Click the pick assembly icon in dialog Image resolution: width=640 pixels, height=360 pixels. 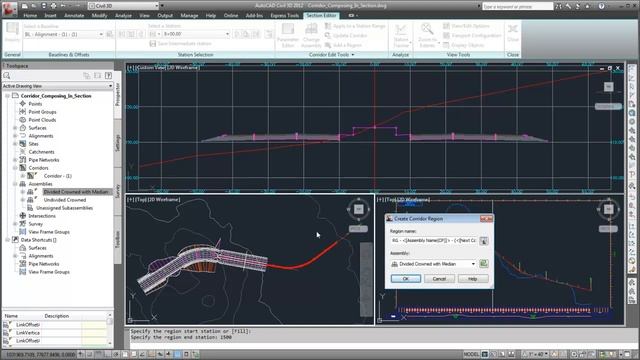pyautogui.click(x=484, y=264)
